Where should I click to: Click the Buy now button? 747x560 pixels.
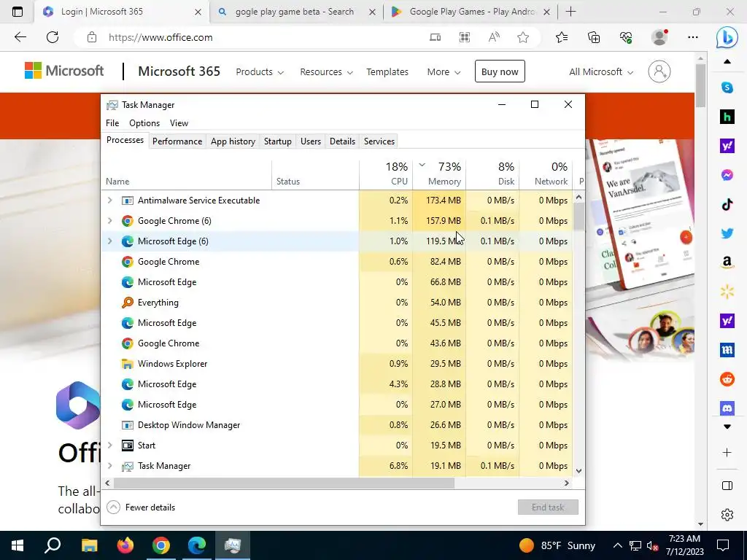coord(500,71)
